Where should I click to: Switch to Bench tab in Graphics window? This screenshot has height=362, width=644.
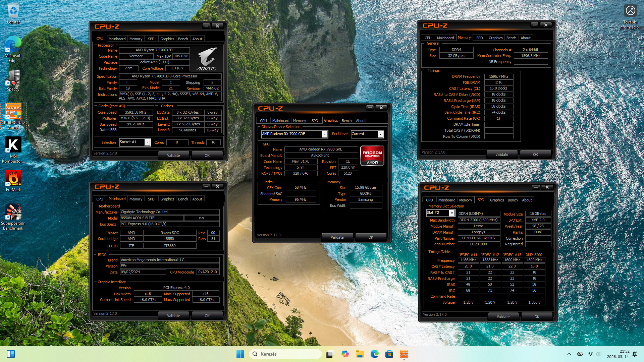[346, 121]
